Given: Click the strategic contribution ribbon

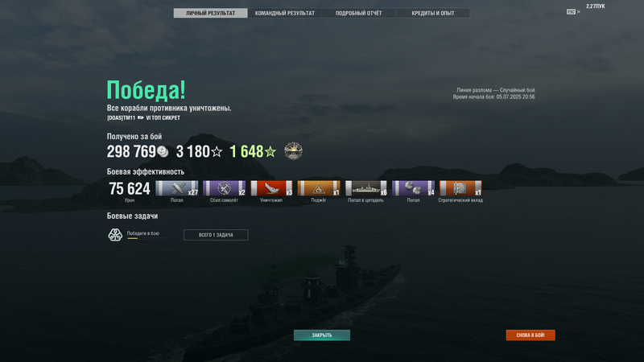Looking at the screenshot, I should coord(460,188).
